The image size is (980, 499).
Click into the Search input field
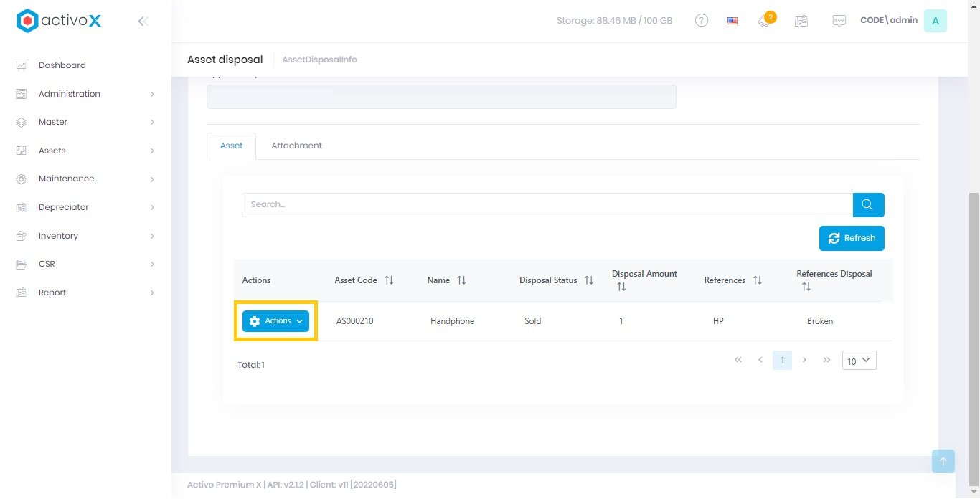pyautogui.click(x=547, y=205)
